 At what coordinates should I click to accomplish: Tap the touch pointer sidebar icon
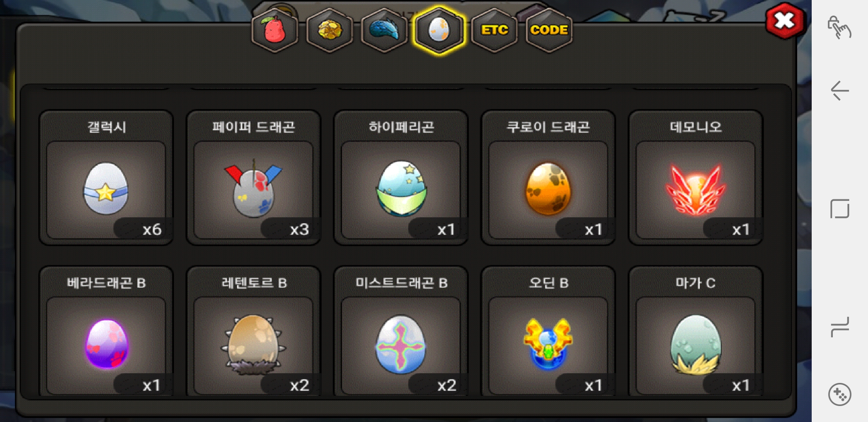(839, 27)
